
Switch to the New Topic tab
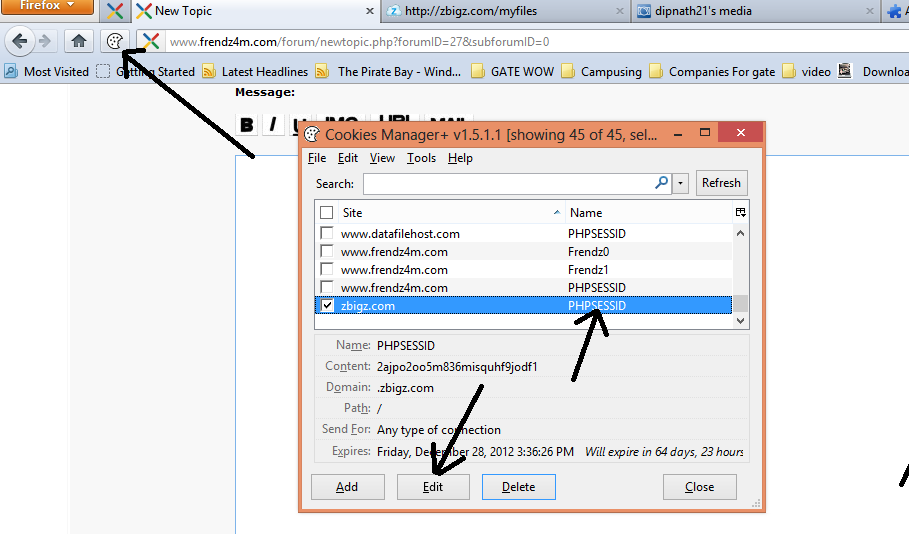pyautogui.click(x=249, y=11)
